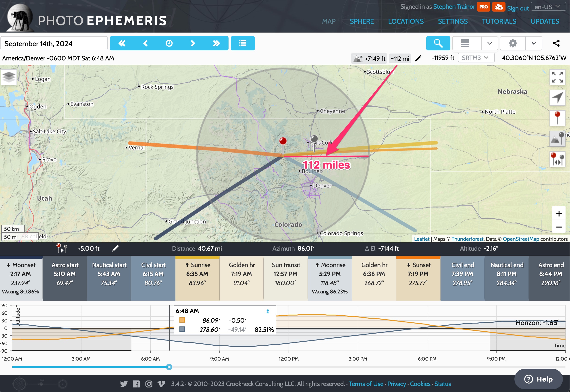Jump back with double left arrows

point(122,43)
